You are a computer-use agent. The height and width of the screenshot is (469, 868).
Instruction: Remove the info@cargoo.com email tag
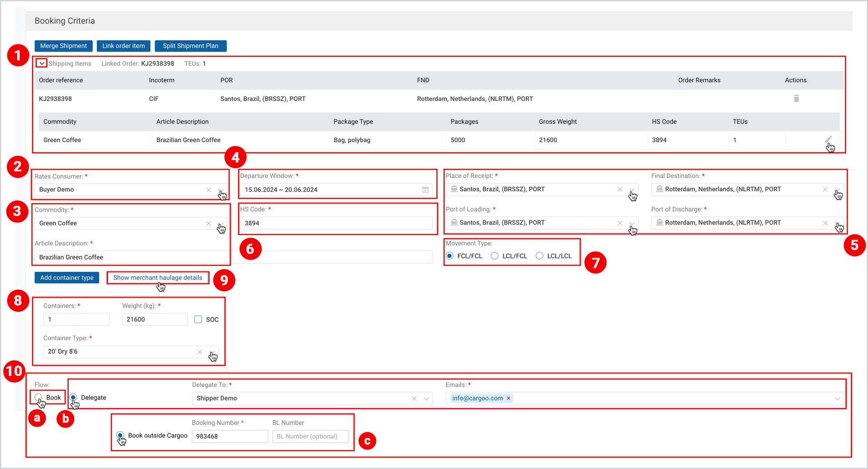coord(509,398)
